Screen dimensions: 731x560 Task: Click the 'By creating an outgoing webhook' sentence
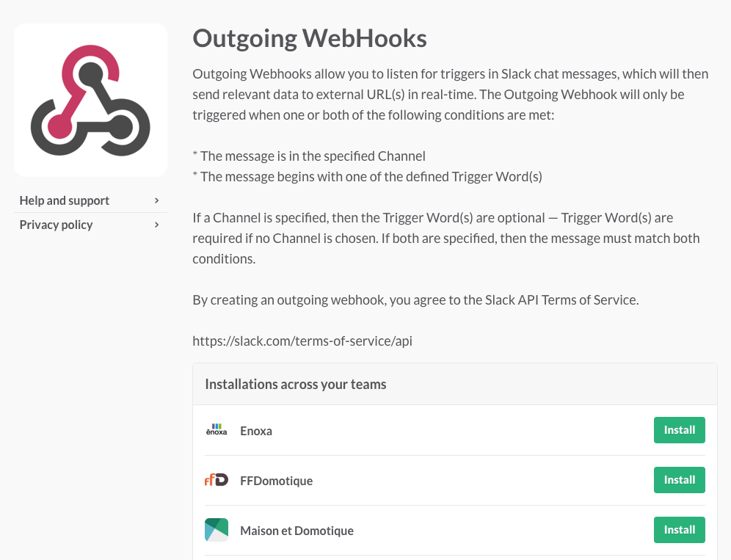point(416,300)
